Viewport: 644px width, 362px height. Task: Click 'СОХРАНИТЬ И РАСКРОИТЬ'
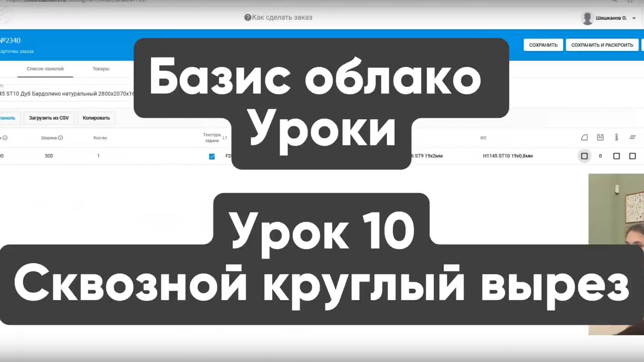[x=601, y=44]
